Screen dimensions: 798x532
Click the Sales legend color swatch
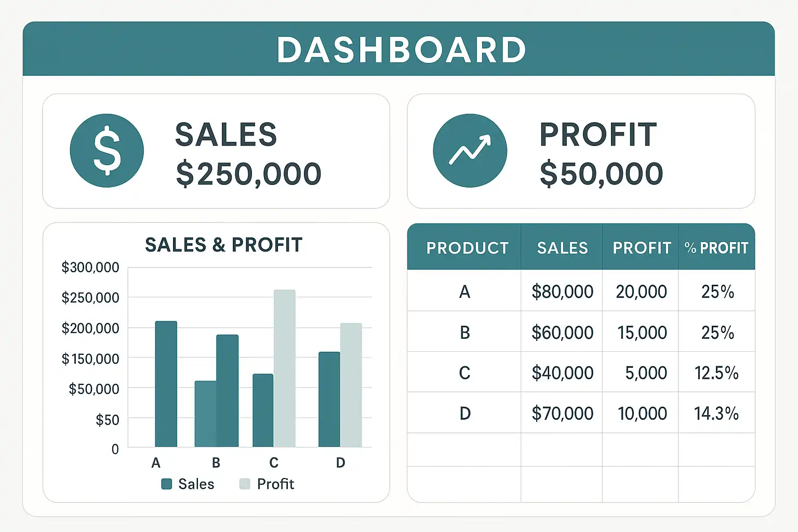point(167,484)
